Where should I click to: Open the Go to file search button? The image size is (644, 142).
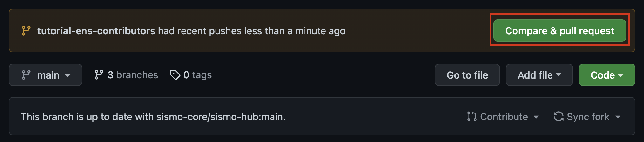click(x=467, y=75)
